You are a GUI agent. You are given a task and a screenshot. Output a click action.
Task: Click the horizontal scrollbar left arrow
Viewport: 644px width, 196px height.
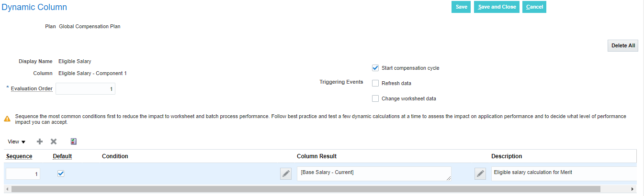point(8,189)
